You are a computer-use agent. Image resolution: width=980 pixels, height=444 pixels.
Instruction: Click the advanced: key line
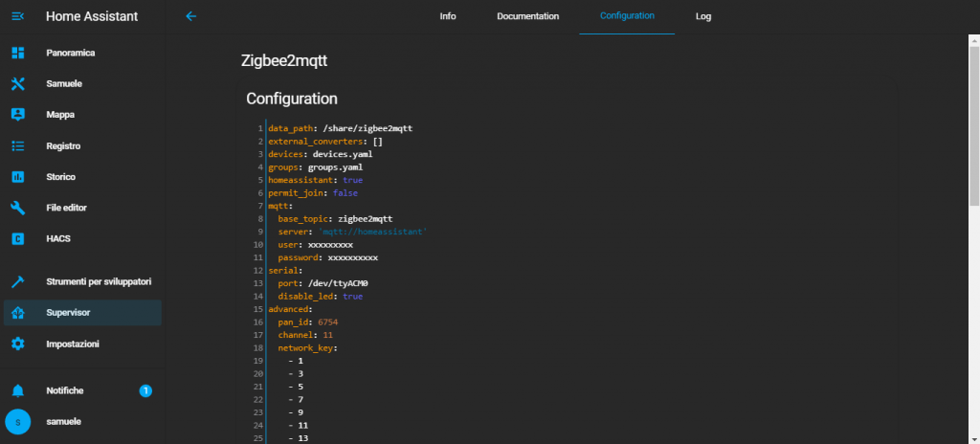coord(291,309)
